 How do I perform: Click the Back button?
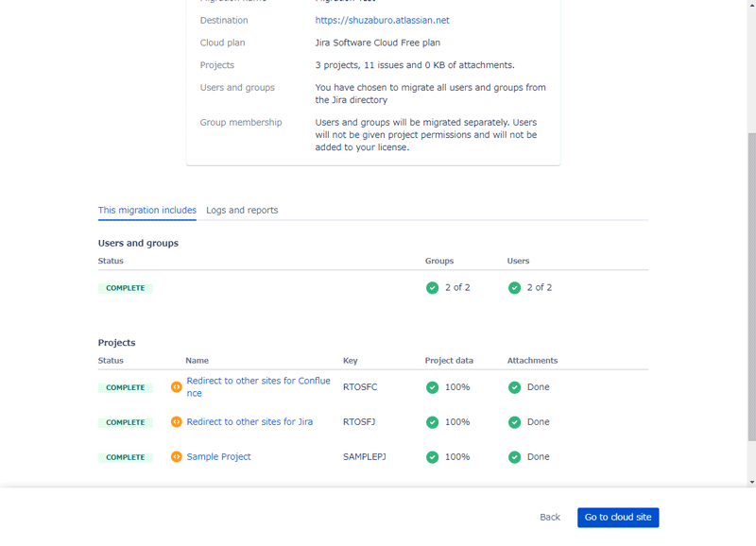coord(550,517)
